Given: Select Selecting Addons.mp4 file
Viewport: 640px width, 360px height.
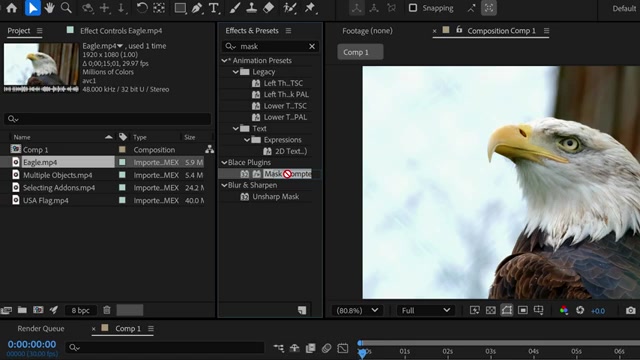Looking at the screenshot, I should (59, 187).
